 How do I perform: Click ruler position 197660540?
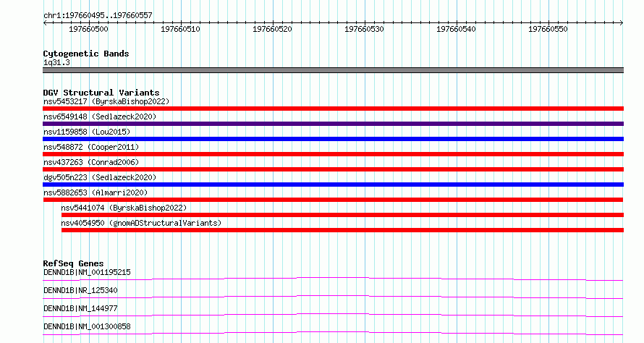pos(456,29)
